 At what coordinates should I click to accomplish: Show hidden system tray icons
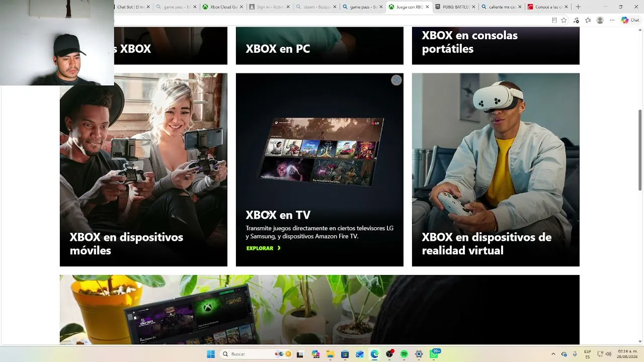pyautogui.click(x=553, y=354)
